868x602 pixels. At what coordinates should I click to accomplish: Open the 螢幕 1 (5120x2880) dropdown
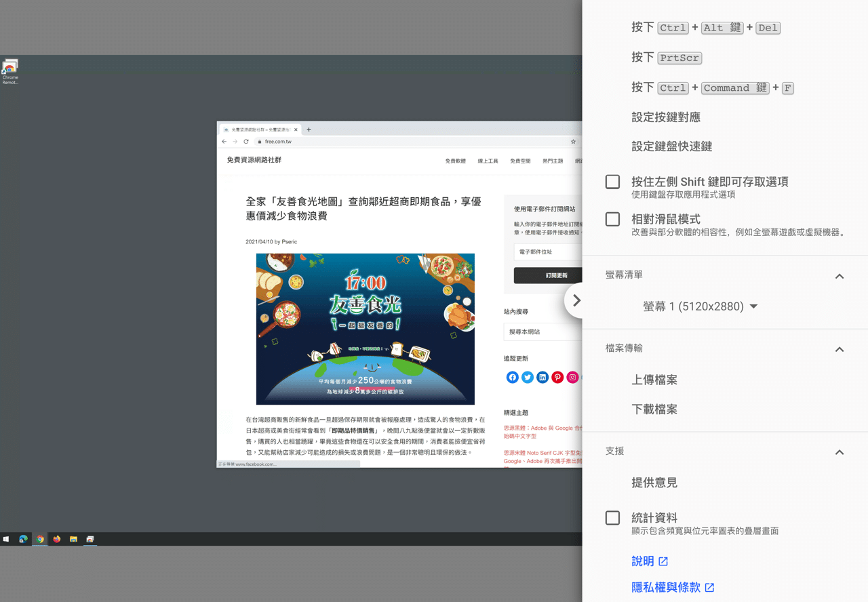(701, 306)
